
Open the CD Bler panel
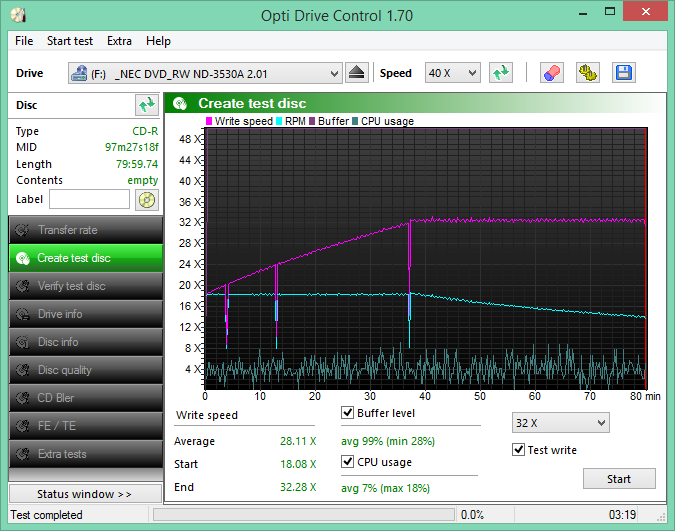click(86, 398)
